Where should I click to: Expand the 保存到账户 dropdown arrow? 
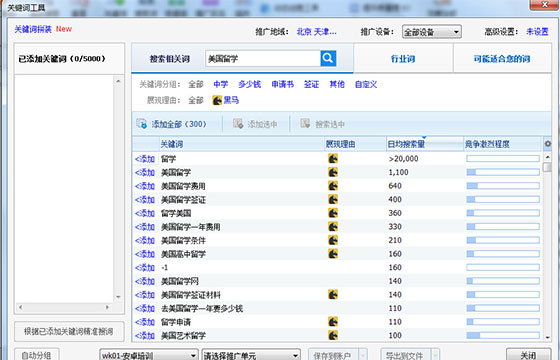(362, 355)
